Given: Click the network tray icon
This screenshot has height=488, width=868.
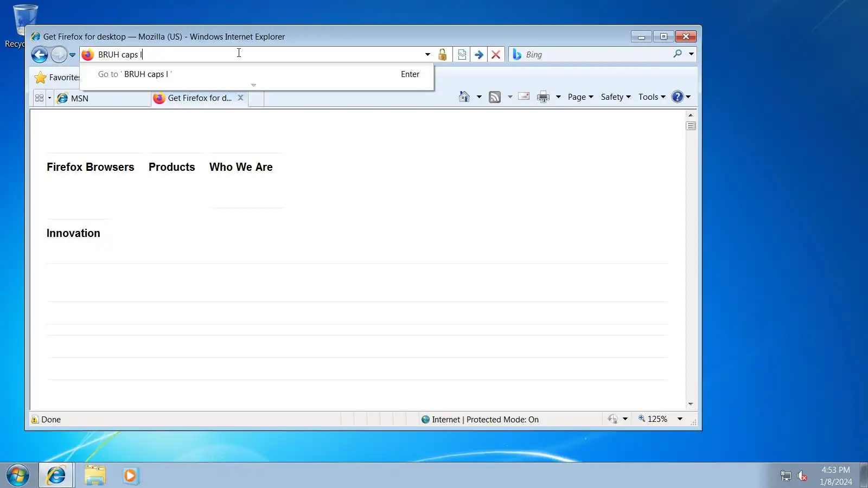Looking at the screenshot, I should tap(786, 476).
